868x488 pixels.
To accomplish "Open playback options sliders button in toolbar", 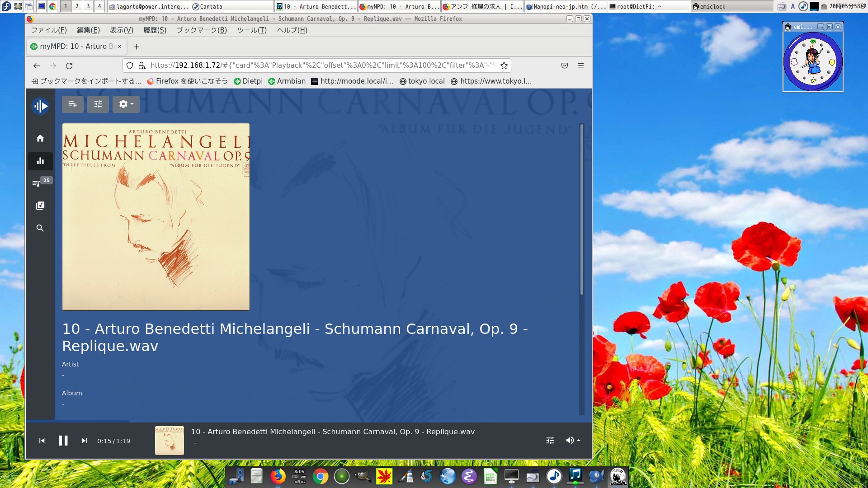I will [x=98, y=104].
